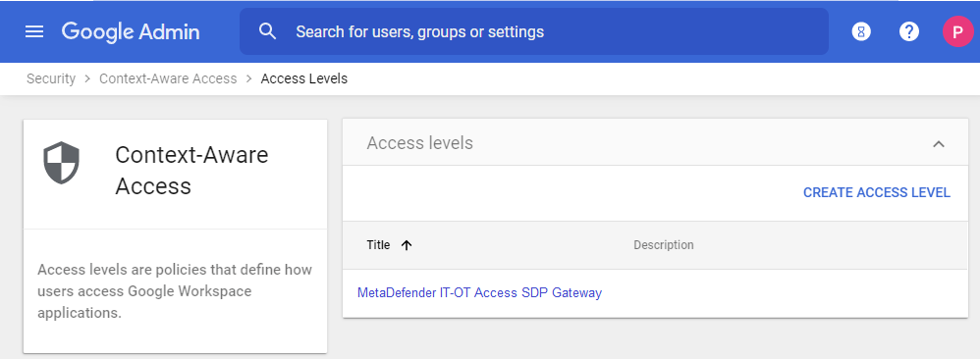The height and width of the screenshot is (359, 980).
Task: Click the Context-Aware Access shield icon
Action: point(61,163)
